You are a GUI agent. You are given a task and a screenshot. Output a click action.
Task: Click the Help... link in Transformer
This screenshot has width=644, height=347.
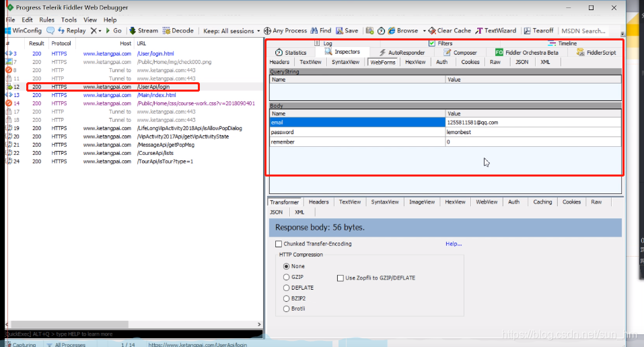tap(454, 244)
